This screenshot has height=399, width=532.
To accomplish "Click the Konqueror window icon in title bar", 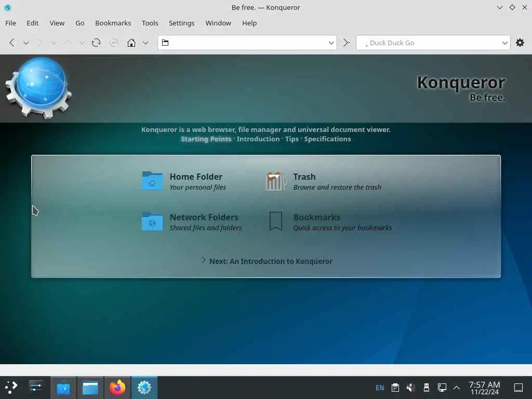I will point(8,7).
